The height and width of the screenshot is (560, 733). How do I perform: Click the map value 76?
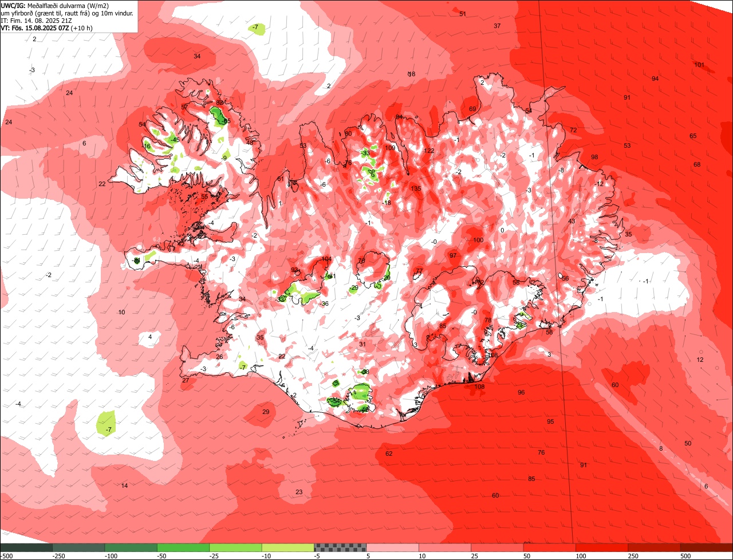(x=541, y=452)
